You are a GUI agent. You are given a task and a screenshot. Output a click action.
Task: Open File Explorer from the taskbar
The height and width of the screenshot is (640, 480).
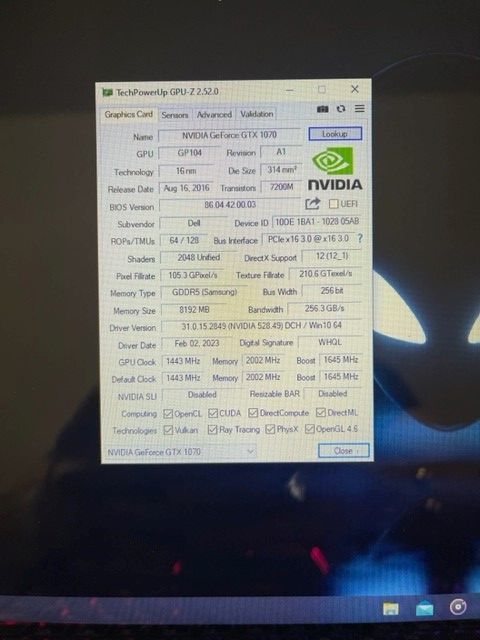pyautogui.click(x=391, y=609)
